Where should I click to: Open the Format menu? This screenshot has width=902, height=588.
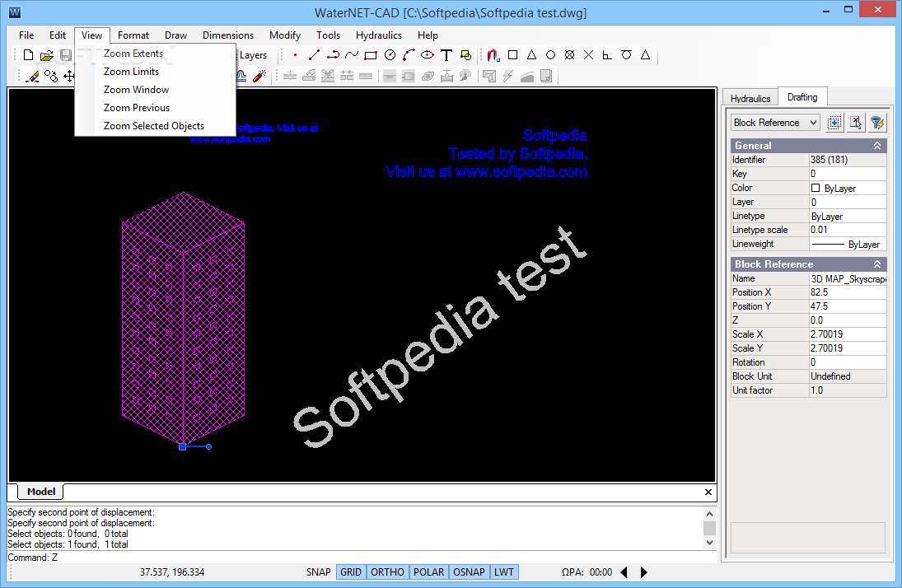tap(133, 35)
